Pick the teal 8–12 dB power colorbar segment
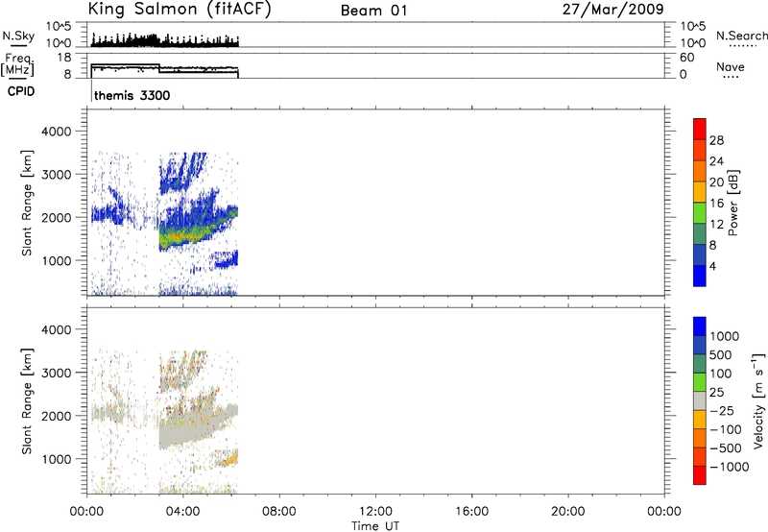 pos(700,233)
